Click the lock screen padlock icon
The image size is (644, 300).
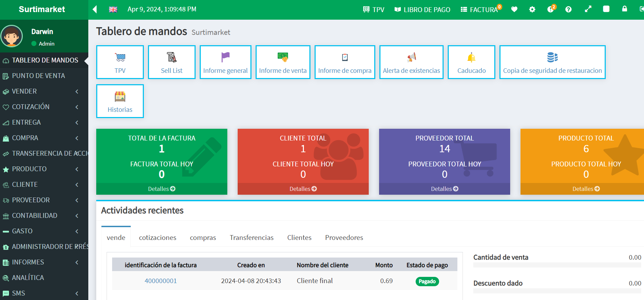[624, 9]
